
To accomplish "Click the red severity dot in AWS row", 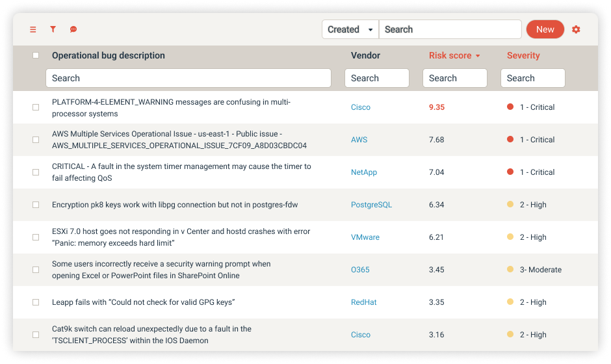I will [510, 139].
